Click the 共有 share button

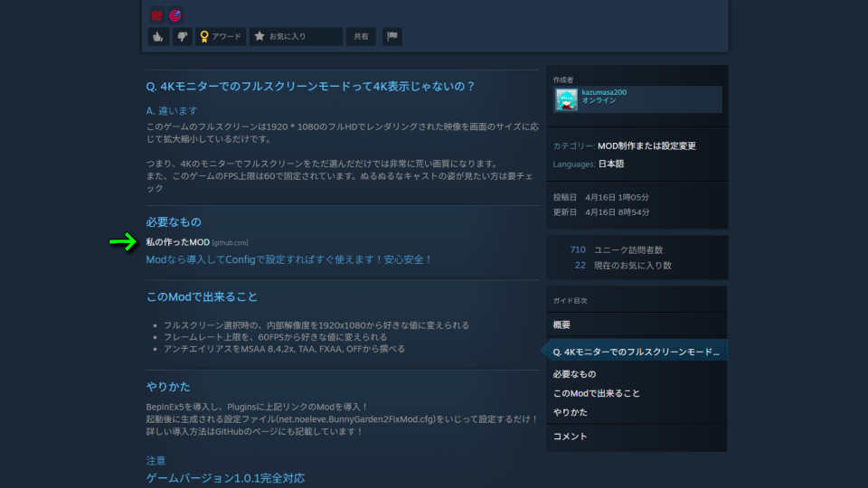(361, 36)
